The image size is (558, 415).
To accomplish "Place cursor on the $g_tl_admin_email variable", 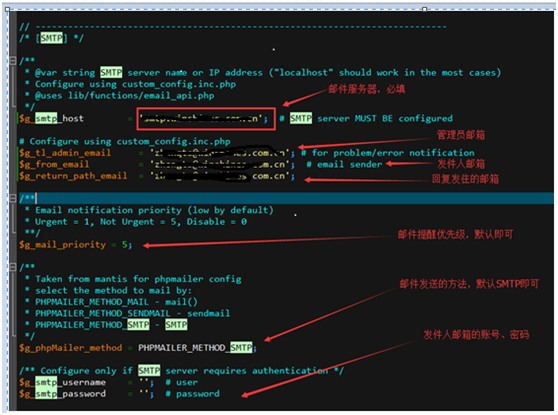I will click(x=65, y=153).
